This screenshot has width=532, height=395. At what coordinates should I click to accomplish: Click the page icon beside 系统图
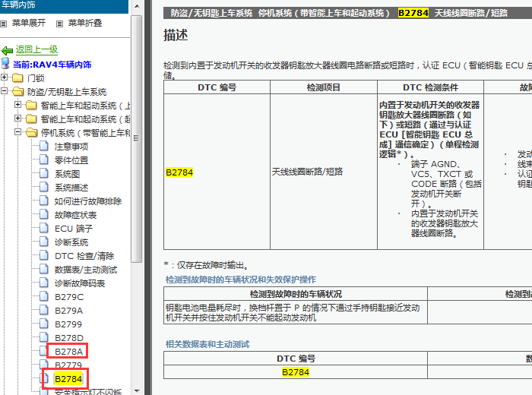44,173
